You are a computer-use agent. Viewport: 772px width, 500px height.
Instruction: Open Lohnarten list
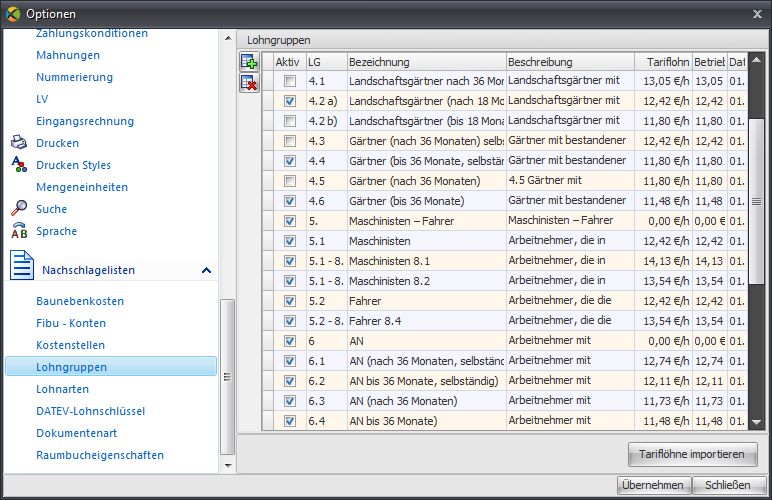tap(63, 389)
